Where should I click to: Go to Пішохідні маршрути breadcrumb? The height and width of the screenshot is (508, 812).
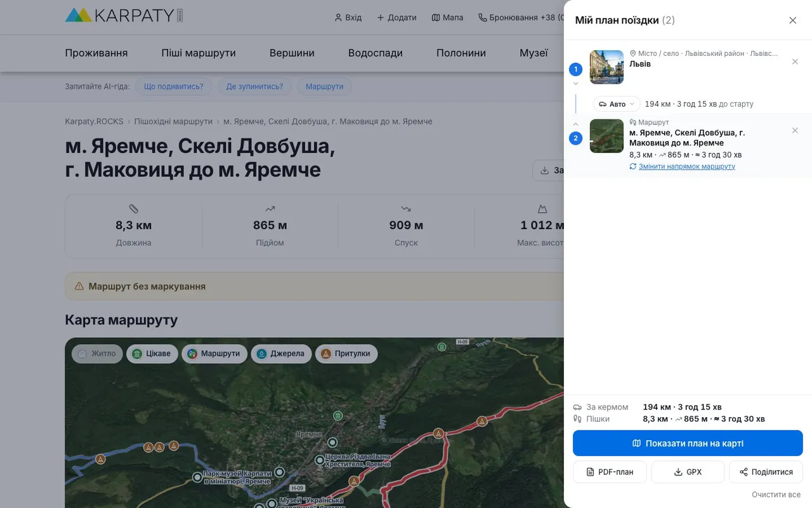[173, 121]
